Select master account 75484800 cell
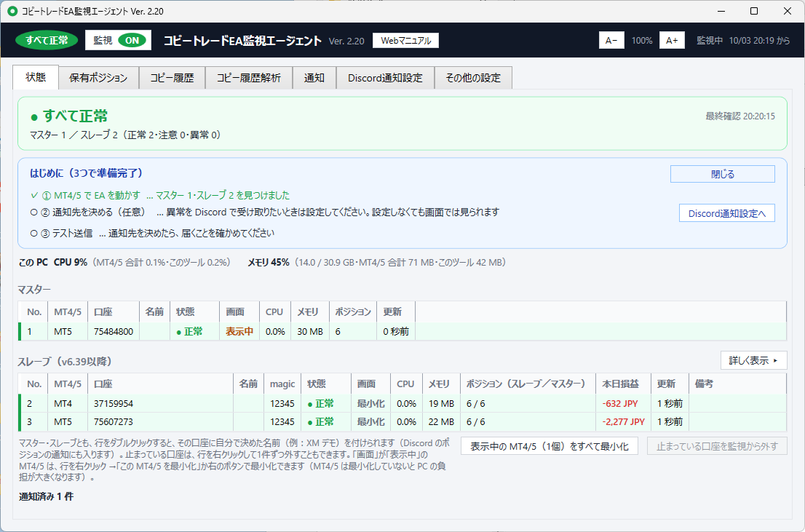805x532 pixels. click(x=114, y=332)
